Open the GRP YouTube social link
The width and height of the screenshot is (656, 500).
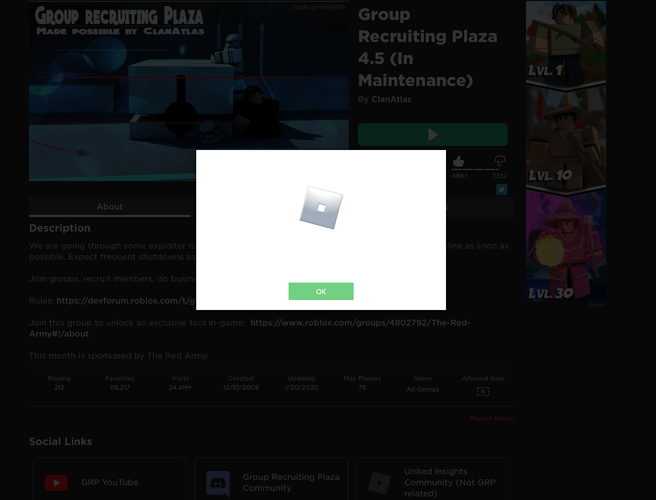[110, 482]
